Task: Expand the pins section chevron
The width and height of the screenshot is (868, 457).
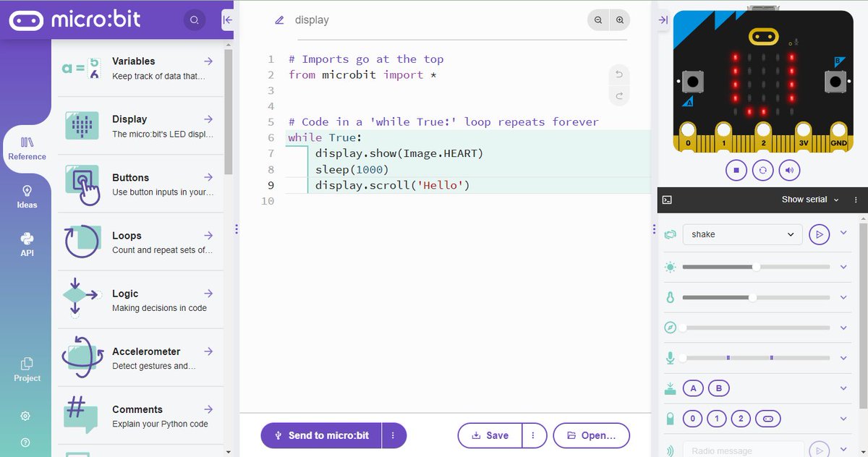Action: (x=843, y=419)
